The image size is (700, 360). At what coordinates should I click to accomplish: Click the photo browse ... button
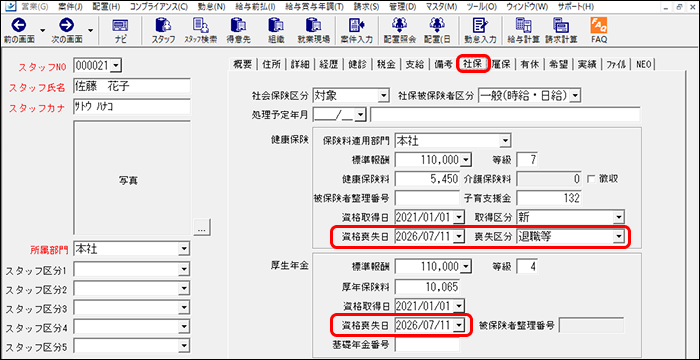click(x=202, y=228)
